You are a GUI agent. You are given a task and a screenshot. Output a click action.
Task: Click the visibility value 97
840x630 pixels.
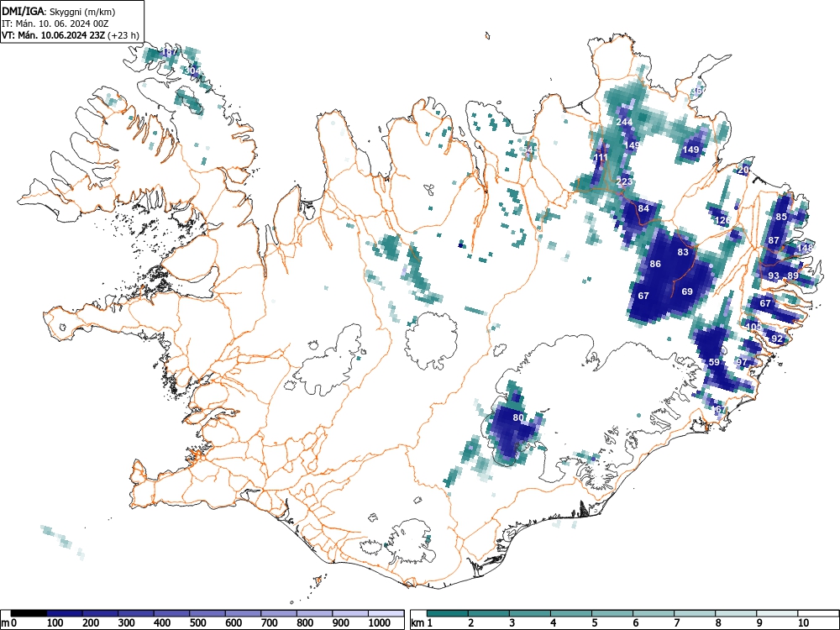(742, 362)
